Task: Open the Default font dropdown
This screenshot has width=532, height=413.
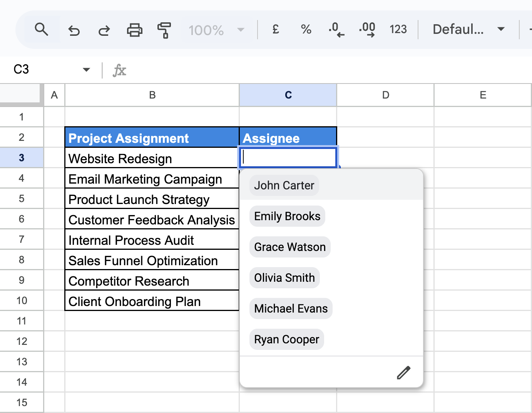Action: coord(468,29)
